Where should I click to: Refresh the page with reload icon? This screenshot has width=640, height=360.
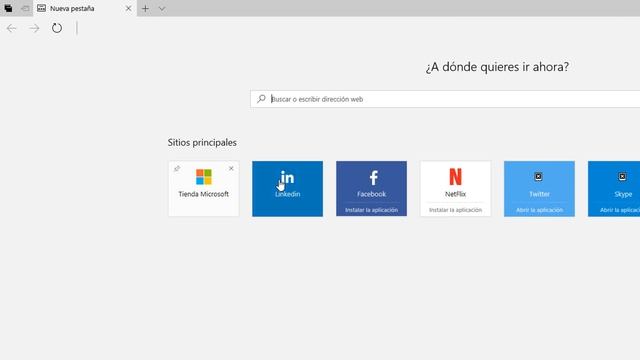pos(57,28)
